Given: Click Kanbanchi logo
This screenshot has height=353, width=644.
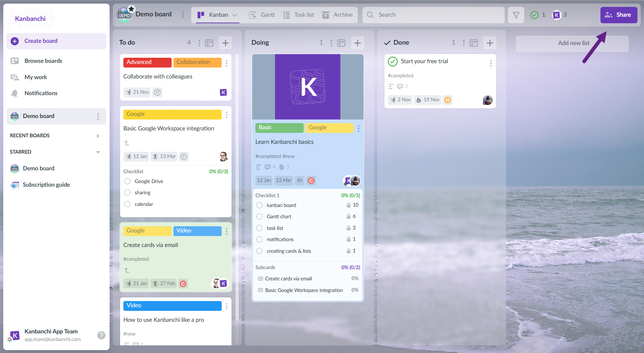Looking at the screenshot, I should coord(30,19).
